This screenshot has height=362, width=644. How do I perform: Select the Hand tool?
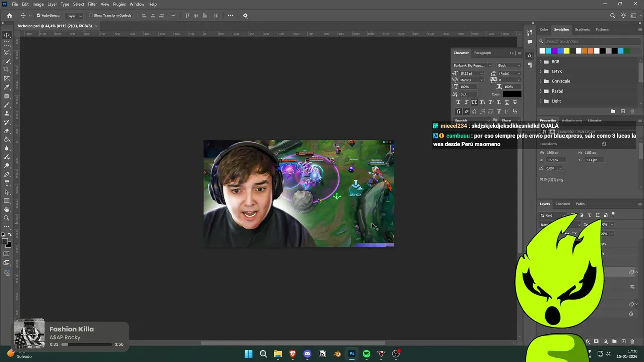point(7,209)
